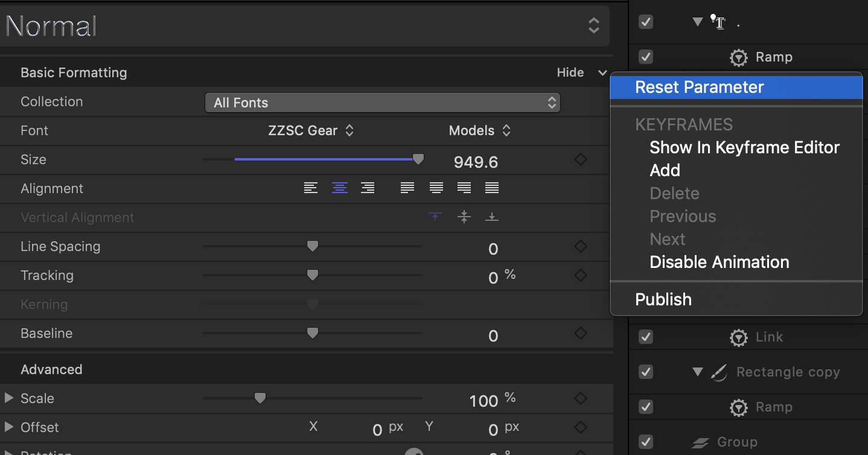Open the All Fonts collection dropdown
Screen dimensions: 868x455
pyautogui.click(x=383, y=103)
